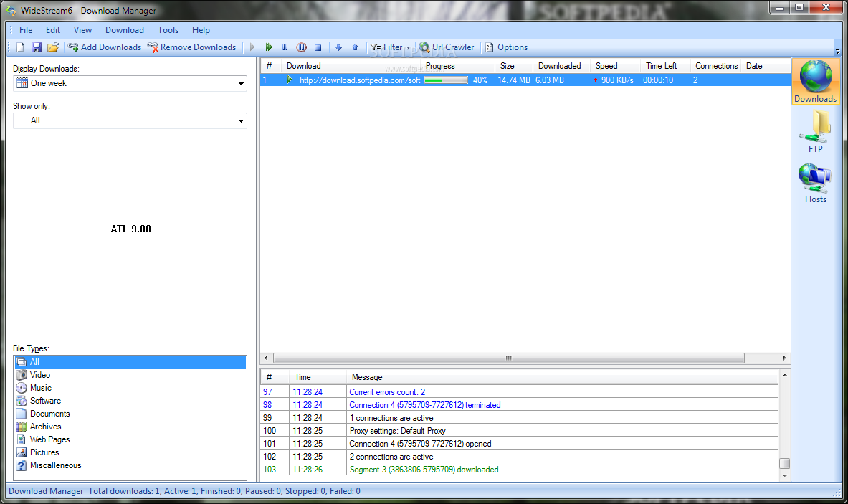This screenshot has height=504, width=848.
Task: Sort by the Connections column header
Action: click(x=716, y=66)
